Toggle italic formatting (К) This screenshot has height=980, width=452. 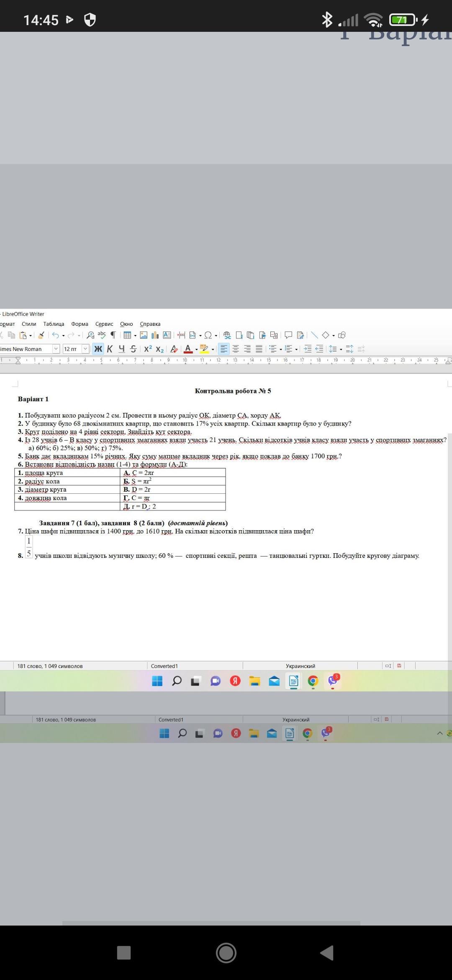coord(110,349)
